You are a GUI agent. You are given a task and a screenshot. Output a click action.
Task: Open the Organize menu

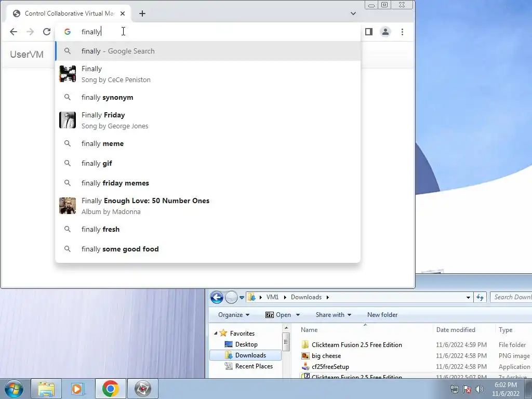click(233, 315)
